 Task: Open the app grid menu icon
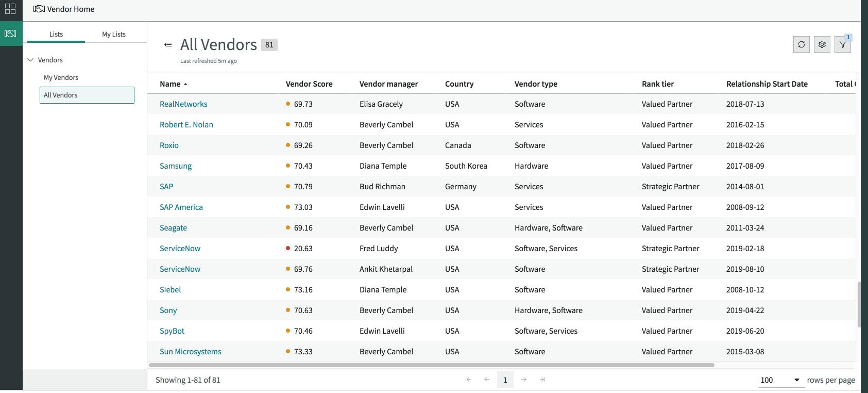click(10, 9)
